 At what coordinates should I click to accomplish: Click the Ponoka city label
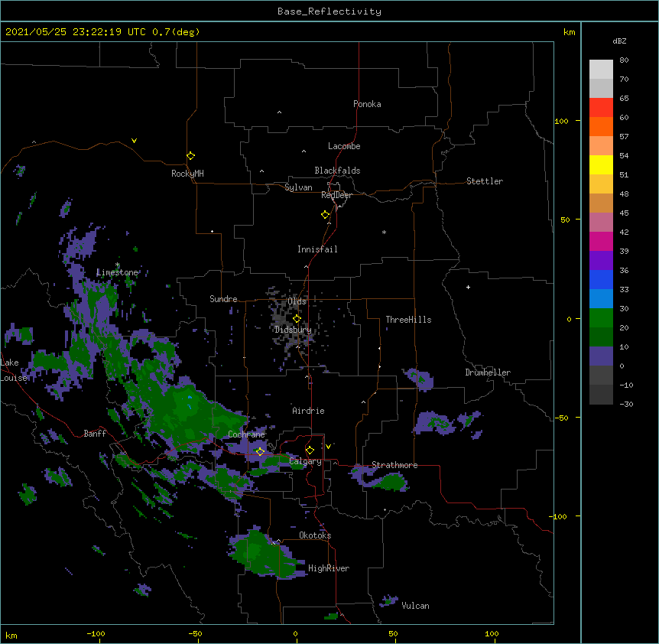point(367,104)
